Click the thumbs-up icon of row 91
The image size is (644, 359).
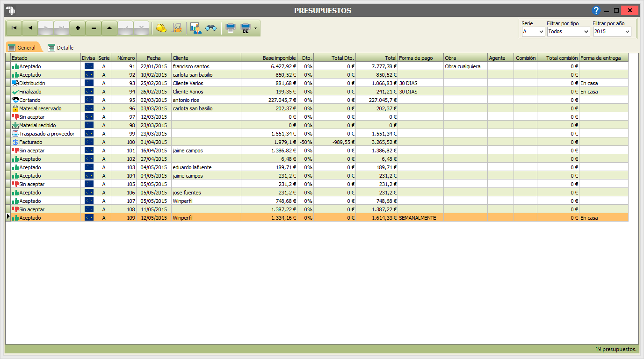pyautogui.click(x=15, y=66)
